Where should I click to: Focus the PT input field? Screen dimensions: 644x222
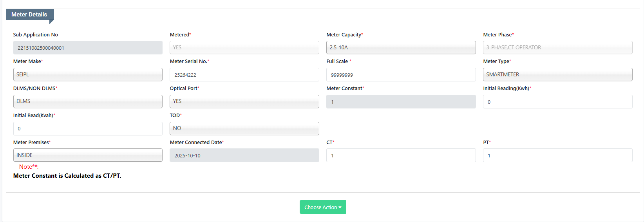557,155
